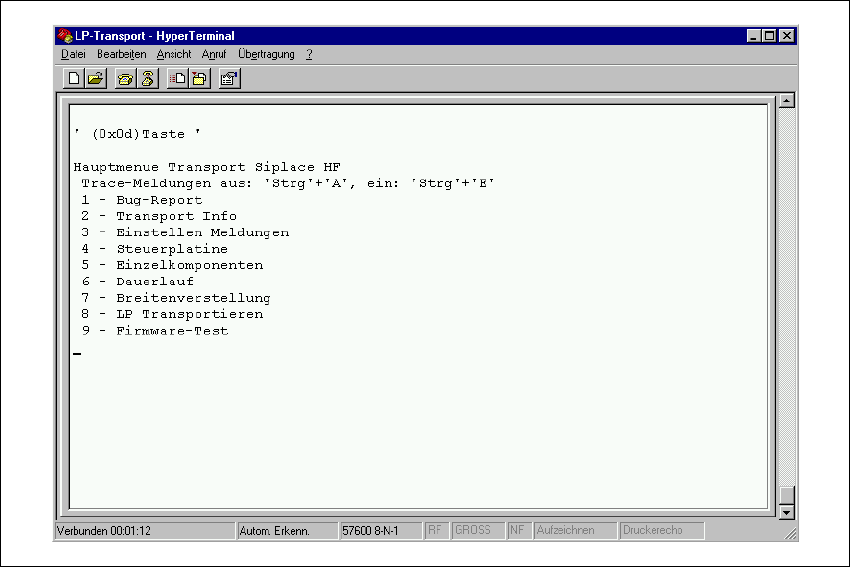Click the 'Hauptmenue Transport Siplace HF' heading
This screenshot has width=850, height=567.
[x=207, y=167]
